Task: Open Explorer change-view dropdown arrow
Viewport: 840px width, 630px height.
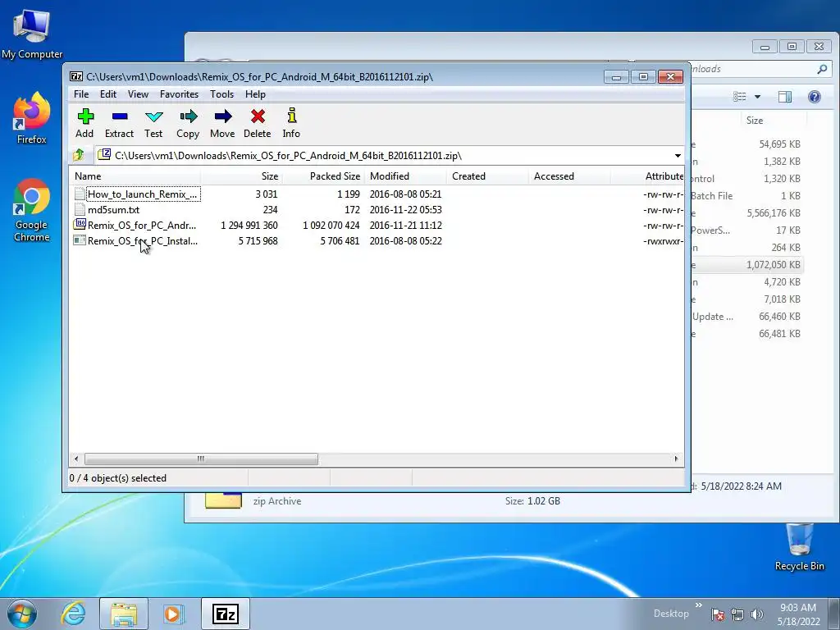Action: 757,97
